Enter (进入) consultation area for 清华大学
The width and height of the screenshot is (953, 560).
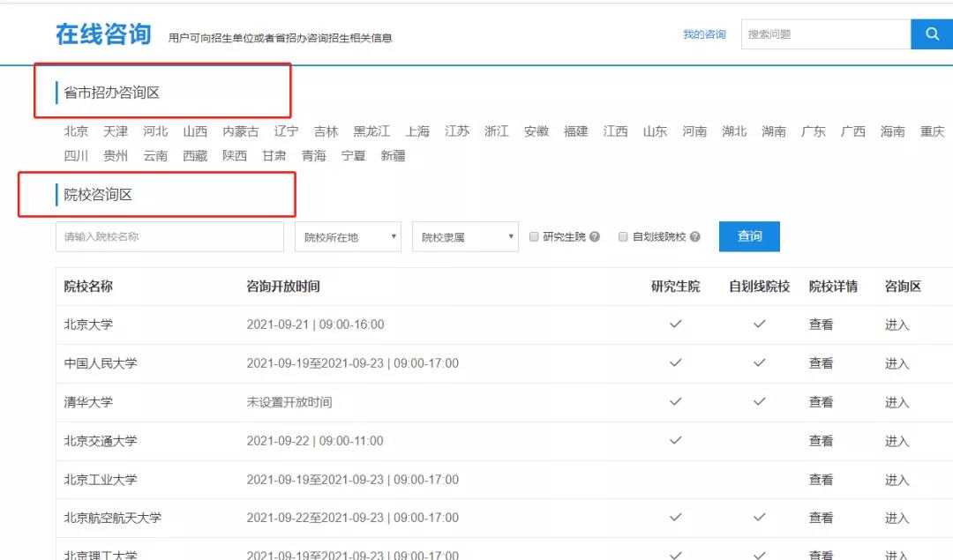(897, 402)
